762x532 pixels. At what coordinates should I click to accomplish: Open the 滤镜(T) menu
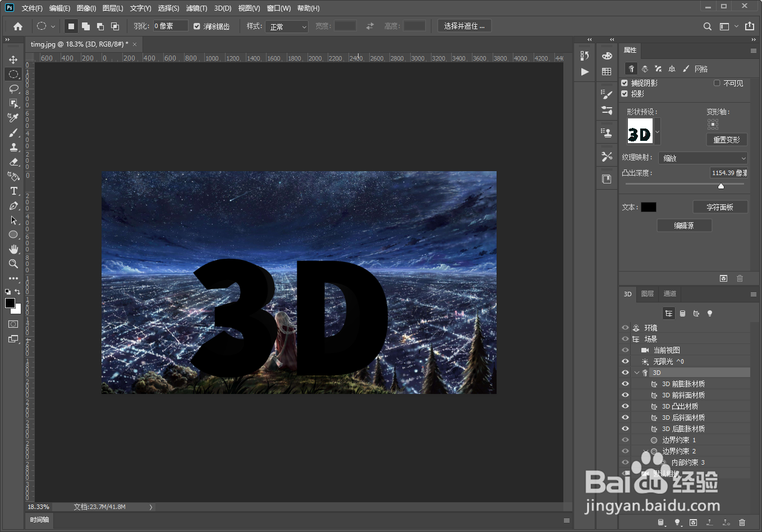(x=196, y=8)
